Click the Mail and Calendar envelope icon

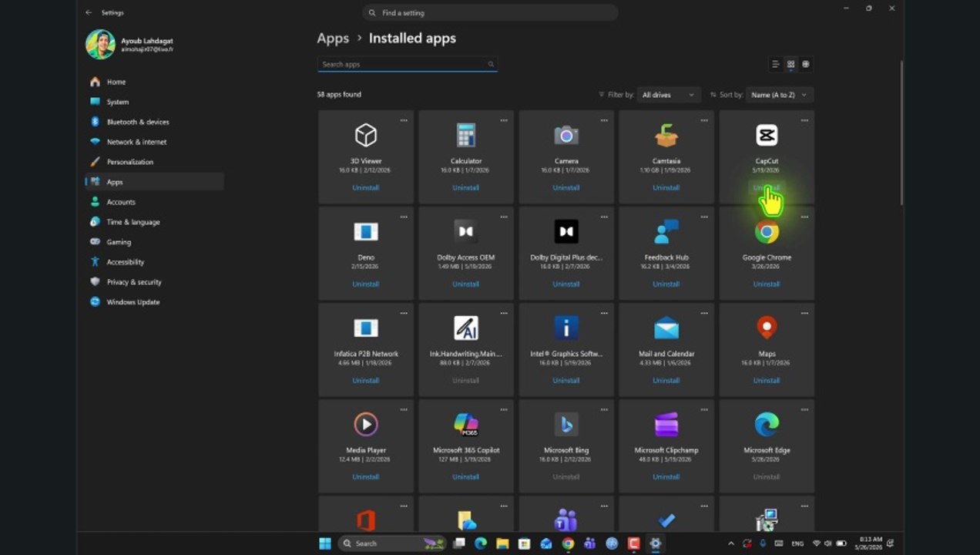666,328
